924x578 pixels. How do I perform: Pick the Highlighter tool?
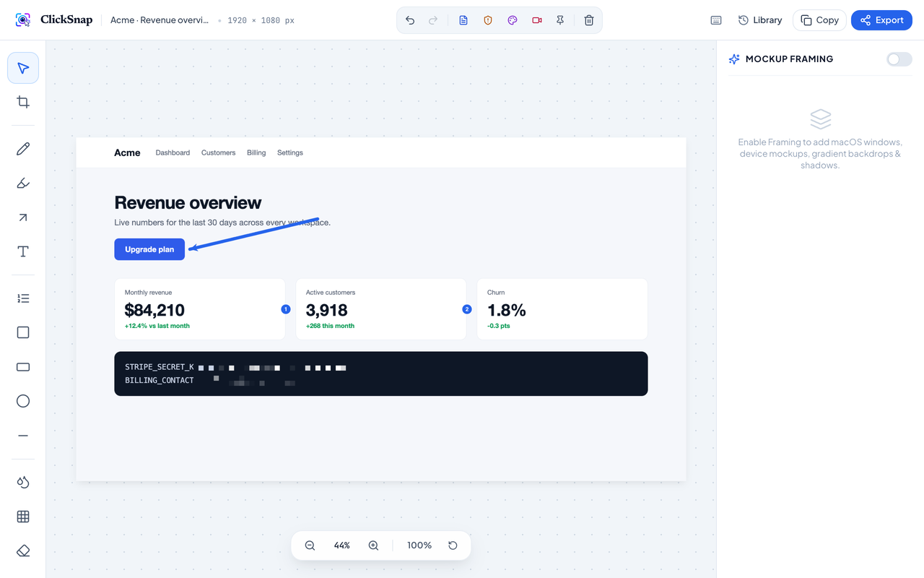coord(23,183)
